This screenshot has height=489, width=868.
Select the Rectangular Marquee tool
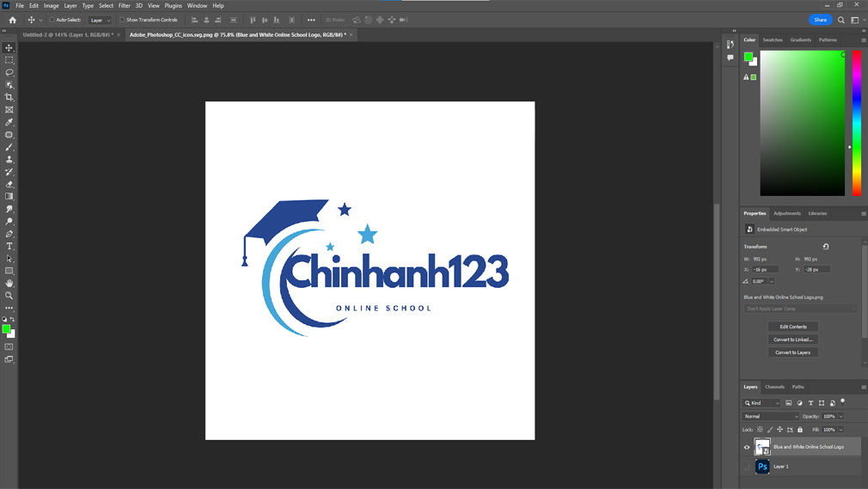coord(9,60)
